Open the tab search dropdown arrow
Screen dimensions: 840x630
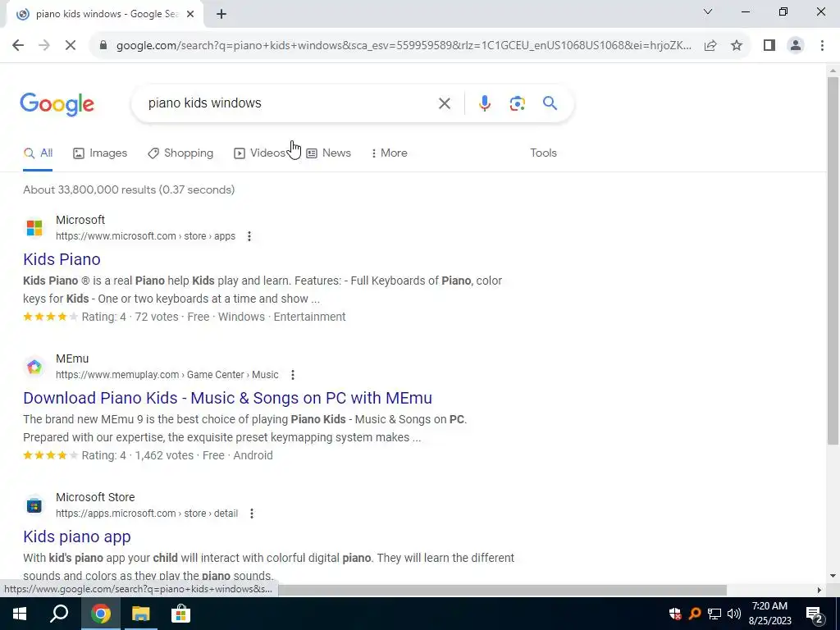coord(708,11)
